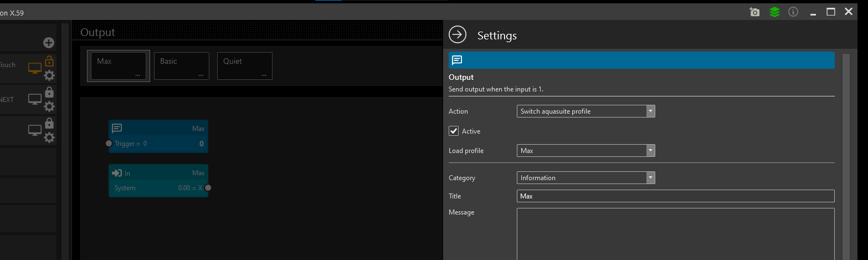Open gear settings for the NEXT device

[49, 106]
